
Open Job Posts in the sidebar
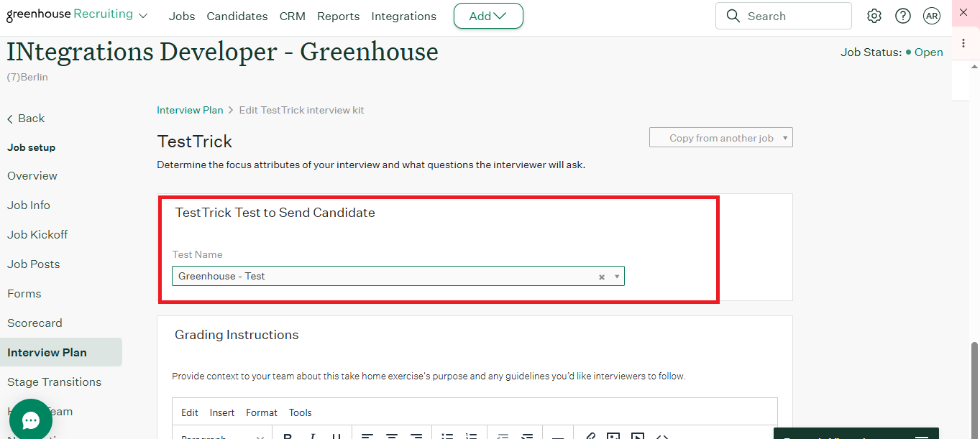(34, 264)
